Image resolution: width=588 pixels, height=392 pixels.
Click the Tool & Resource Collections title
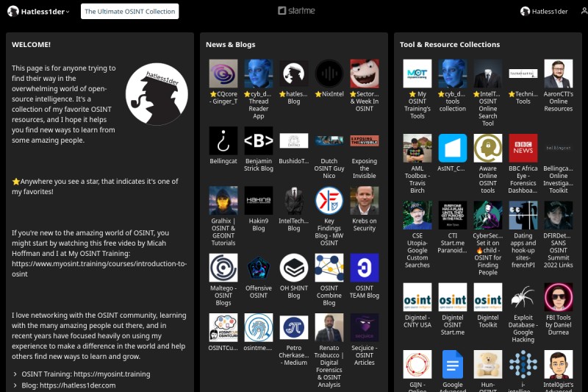[450, 44]
